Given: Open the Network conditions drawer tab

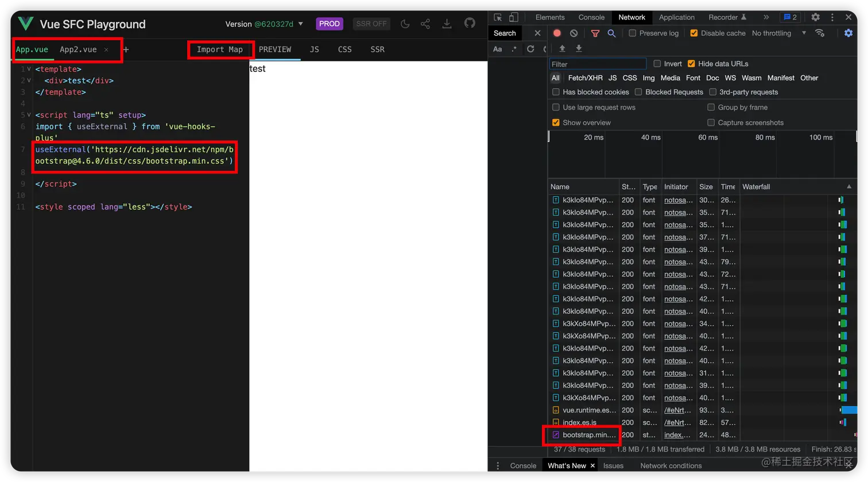Looking at the screenshot, I should coord(671,465).
